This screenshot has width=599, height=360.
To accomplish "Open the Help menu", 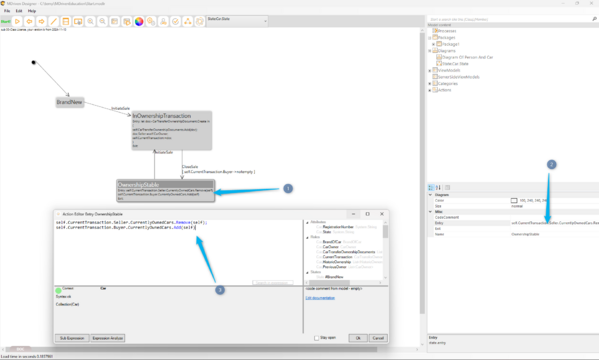I will click(x=32, y=11).
